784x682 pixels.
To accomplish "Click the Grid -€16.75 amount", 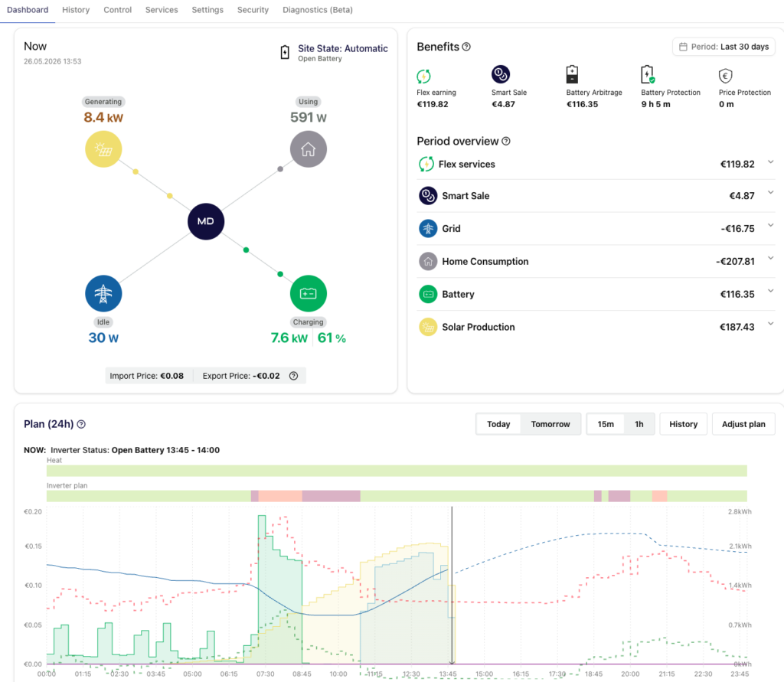I will coord(737,229).
